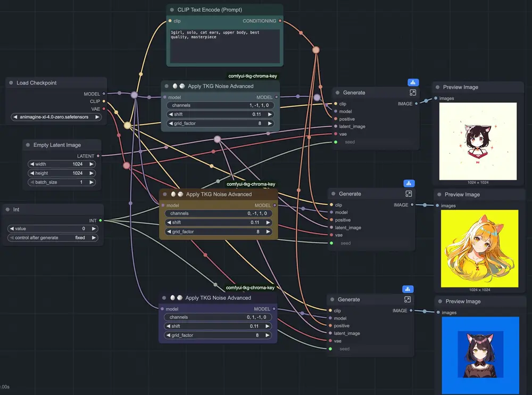Click the expand subgraph icon on top Generate node
The image size is (532, 395).
[x=413, y=93]
